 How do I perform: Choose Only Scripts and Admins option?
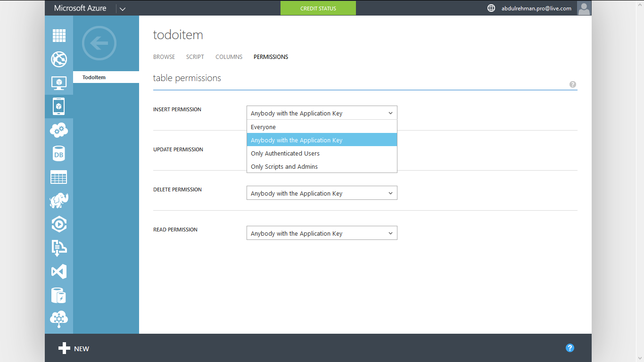tap(322, 166)
